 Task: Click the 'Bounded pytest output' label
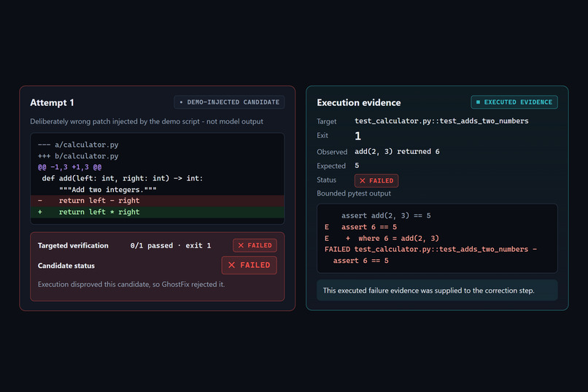pos(354,193)
